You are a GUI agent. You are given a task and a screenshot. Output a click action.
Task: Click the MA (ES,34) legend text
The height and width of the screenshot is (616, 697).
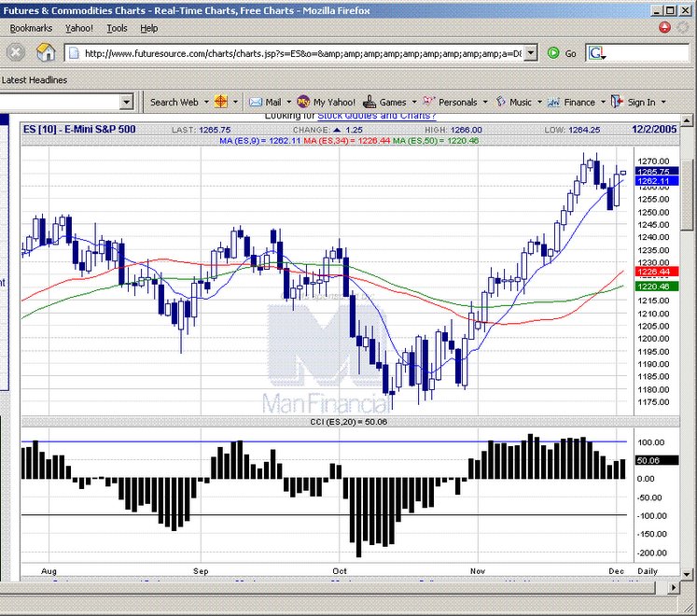[x=347, y=141]
